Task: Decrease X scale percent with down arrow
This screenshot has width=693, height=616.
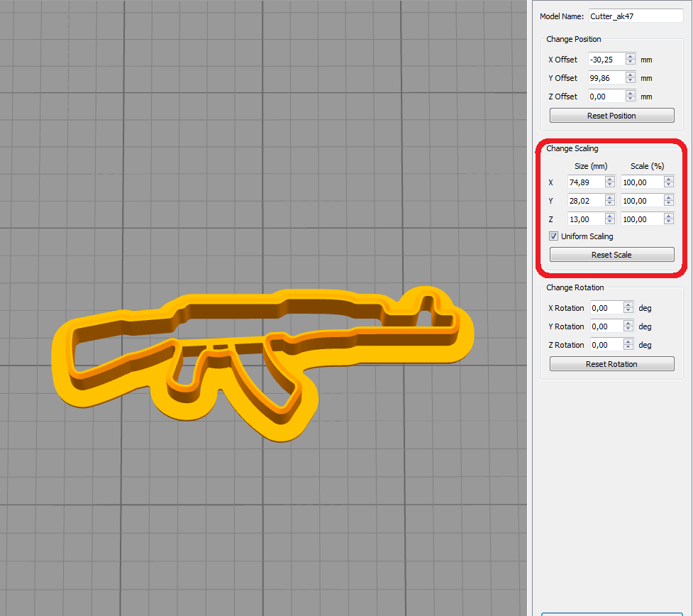Action: click(669, 185)
